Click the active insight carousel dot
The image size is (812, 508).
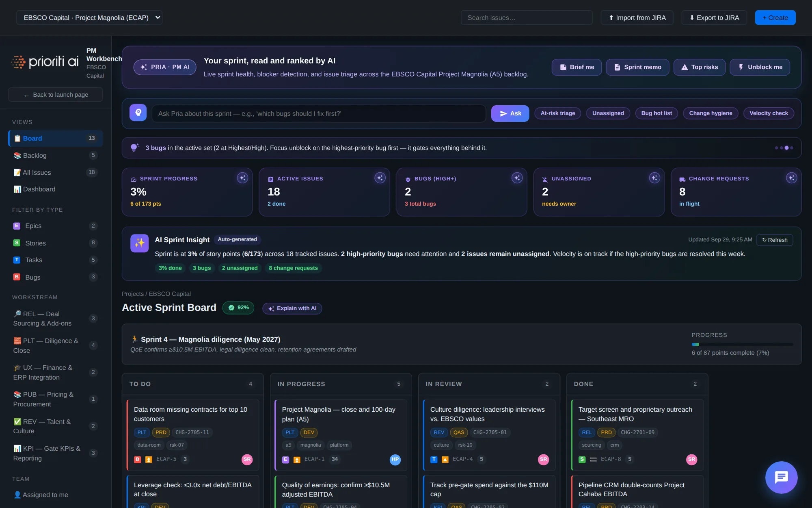click(x=786, y=148)
